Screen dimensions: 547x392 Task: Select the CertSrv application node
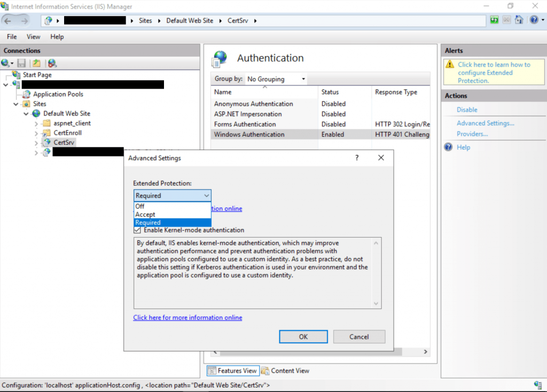[x=64, y=142]
